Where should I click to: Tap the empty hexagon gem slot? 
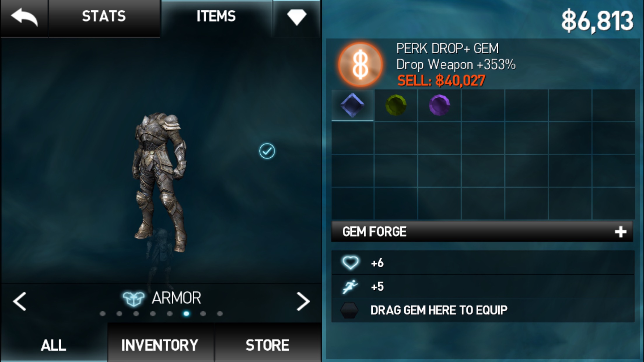coord(349,310)
